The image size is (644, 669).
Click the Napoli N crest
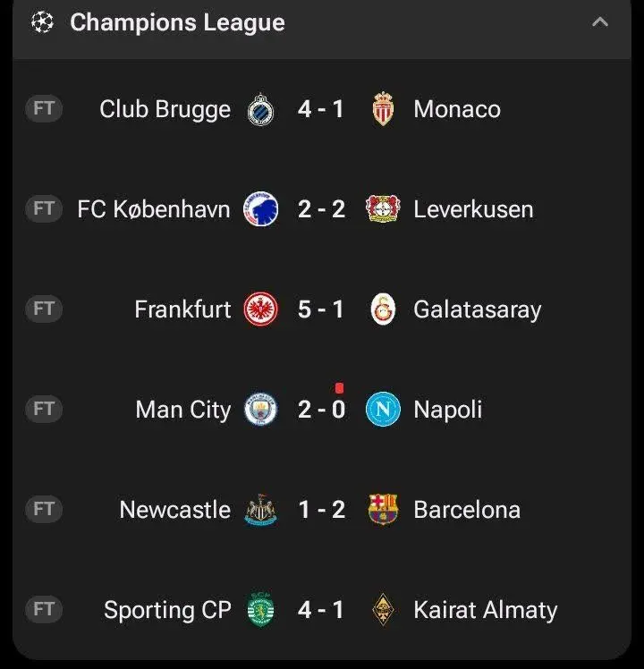(383, 409)
